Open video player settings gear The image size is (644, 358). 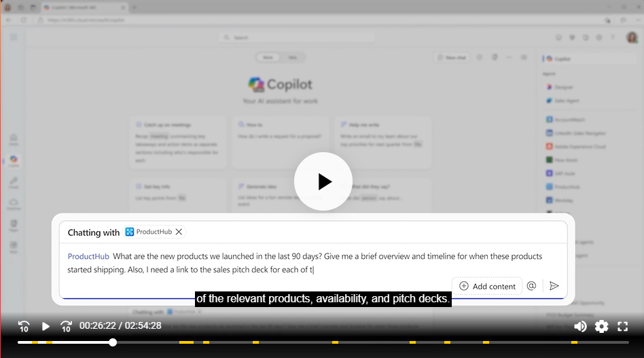[x=602, y=326]
